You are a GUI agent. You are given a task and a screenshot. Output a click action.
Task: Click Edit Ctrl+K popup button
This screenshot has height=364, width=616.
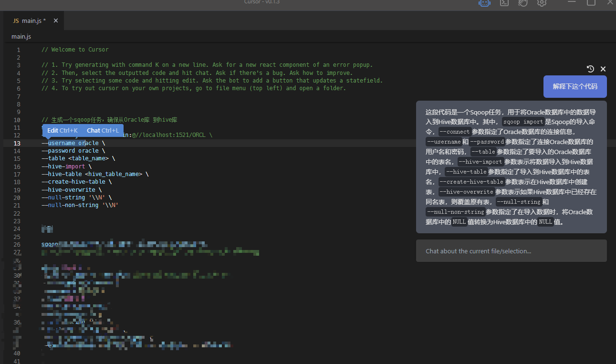63,130
